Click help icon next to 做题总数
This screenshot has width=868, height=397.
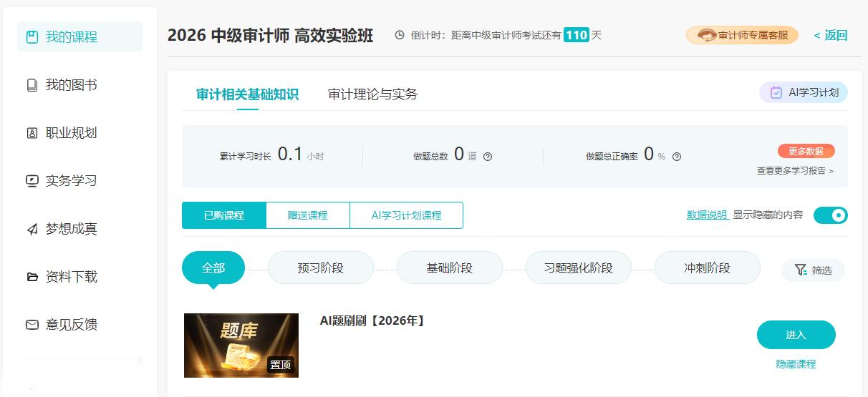pyautogui.click(x=488, y=157)
